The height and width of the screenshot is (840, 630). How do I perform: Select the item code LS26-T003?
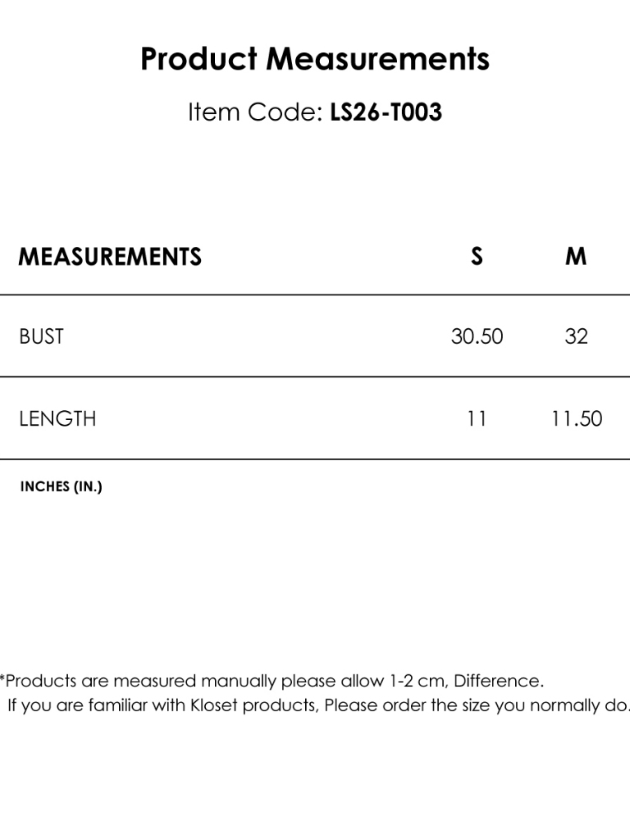[386, 112]
